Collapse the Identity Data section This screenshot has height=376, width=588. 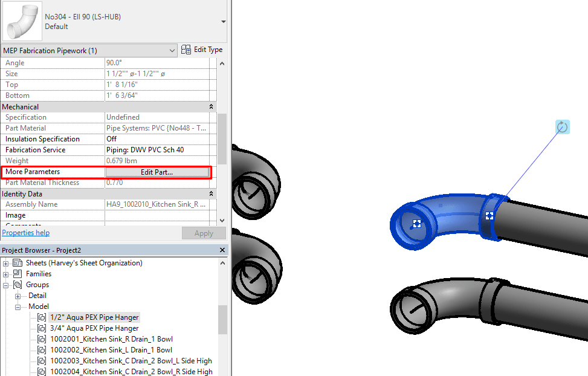click(x=210, y=193)
